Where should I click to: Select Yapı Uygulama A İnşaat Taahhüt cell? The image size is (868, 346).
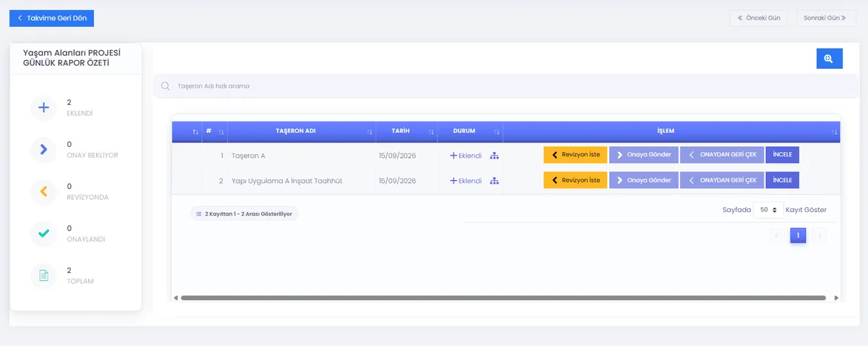point(301,181)
